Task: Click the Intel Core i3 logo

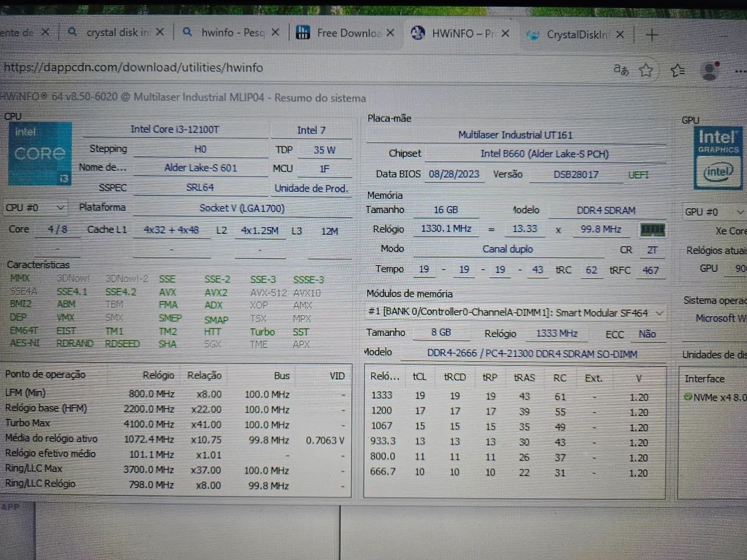Action: (40, 153)
